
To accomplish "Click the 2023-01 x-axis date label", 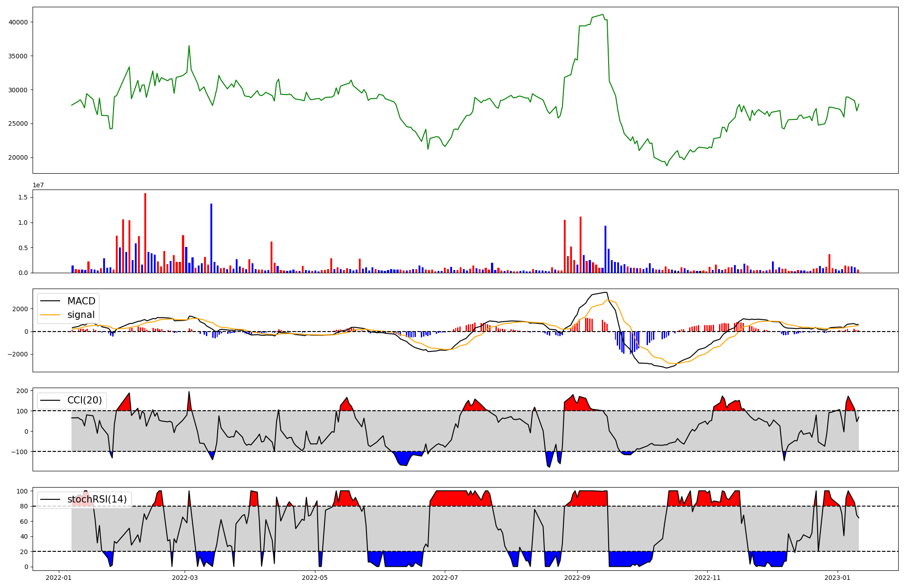I will coord(838,578).
